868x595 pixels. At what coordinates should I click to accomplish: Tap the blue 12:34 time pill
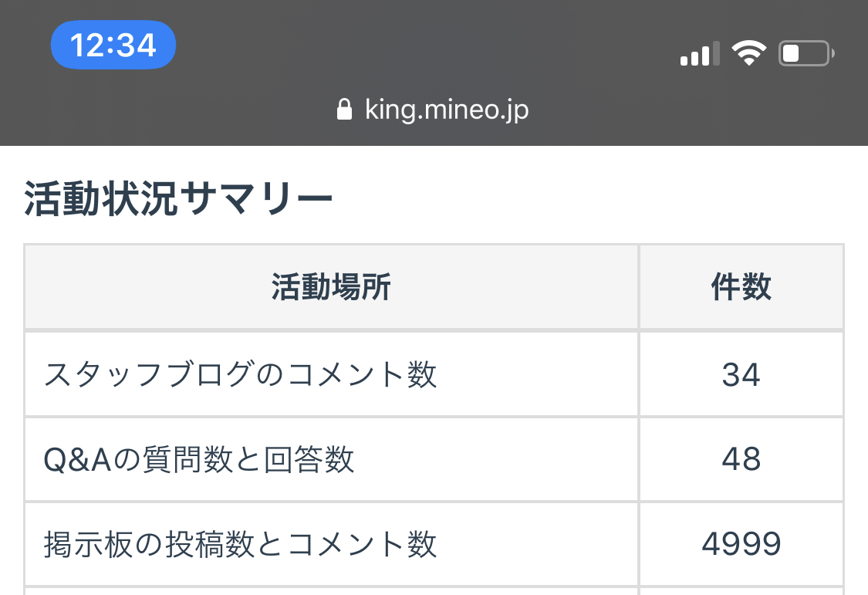coord(113,45)
